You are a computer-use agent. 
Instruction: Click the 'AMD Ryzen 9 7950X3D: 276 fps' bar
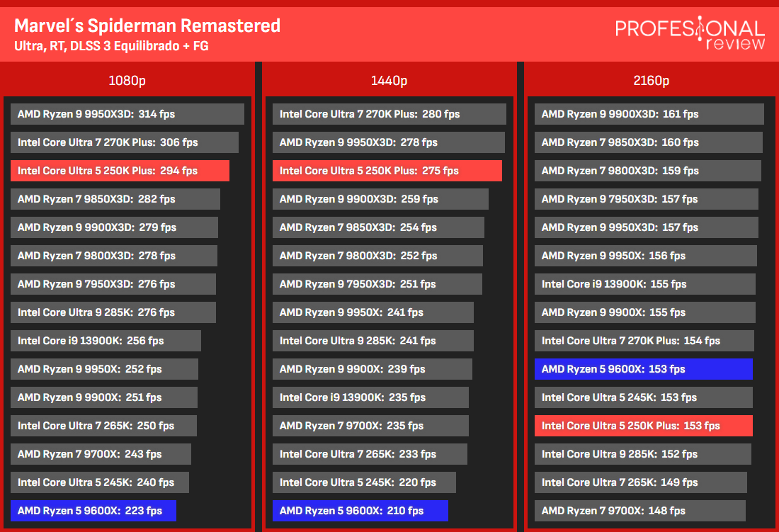click(x=113, y=284)
